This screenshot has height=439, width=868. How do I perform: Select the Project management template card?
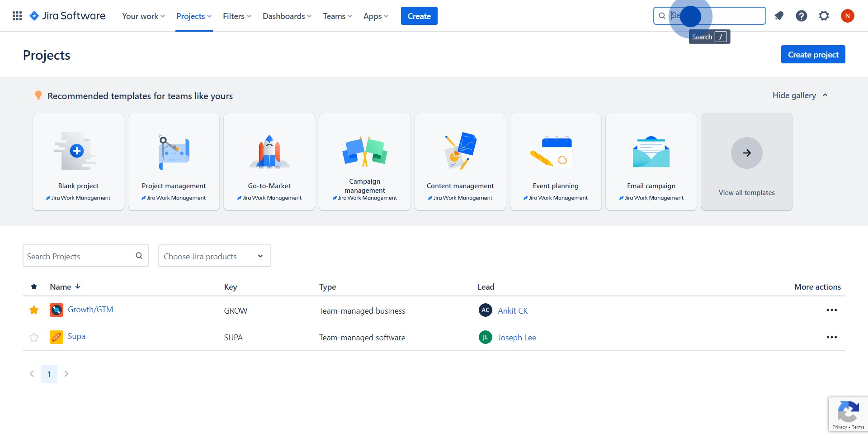click(x=174, y=162)
